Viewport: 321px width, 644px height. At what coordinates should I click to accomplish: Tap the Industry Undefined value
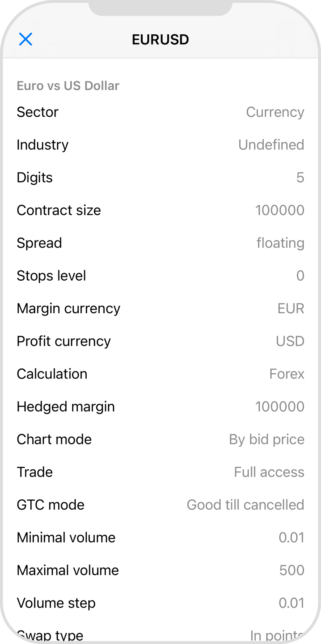coord(271,145)
